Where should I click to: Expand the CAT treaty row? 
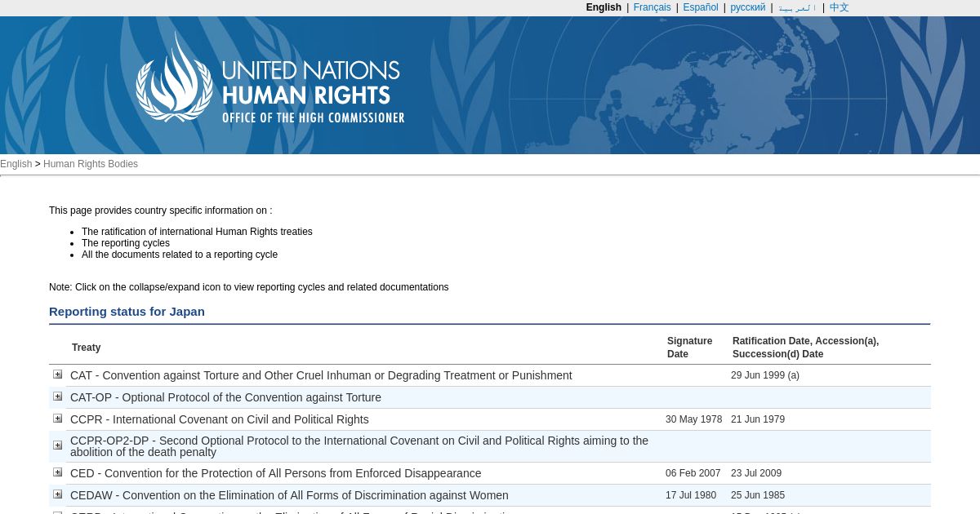pos(57,374)
